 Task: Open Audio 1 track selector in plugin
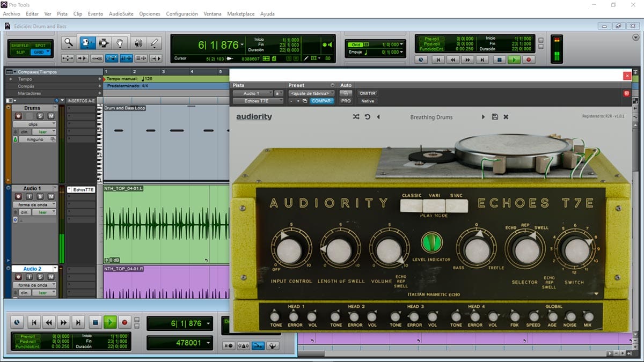[x=252, y=93]
